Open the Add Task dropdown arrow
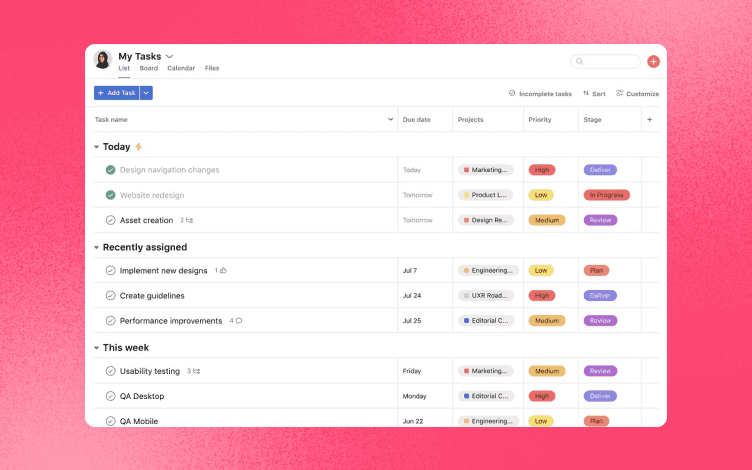This screenshot has height=470, width=752. pos(146,93)
